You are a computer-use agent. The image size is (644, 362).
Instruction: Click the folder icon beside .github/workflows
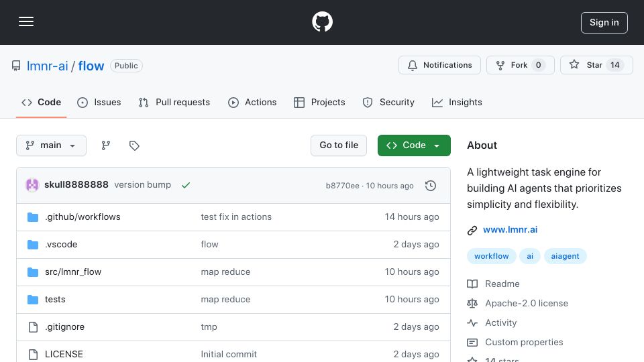33,217
